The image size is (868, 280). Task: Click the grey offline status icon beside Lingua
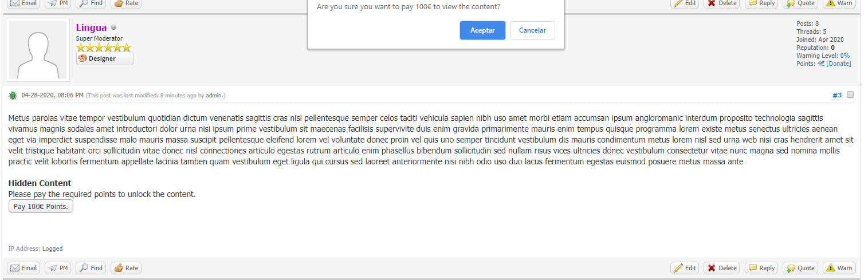pyautogui.click(x=113, y=27)
